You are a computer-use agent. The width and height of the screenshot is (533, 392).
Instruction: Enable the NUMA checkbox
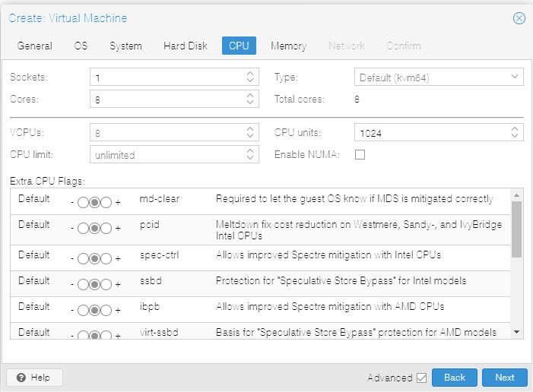(360, 155)
